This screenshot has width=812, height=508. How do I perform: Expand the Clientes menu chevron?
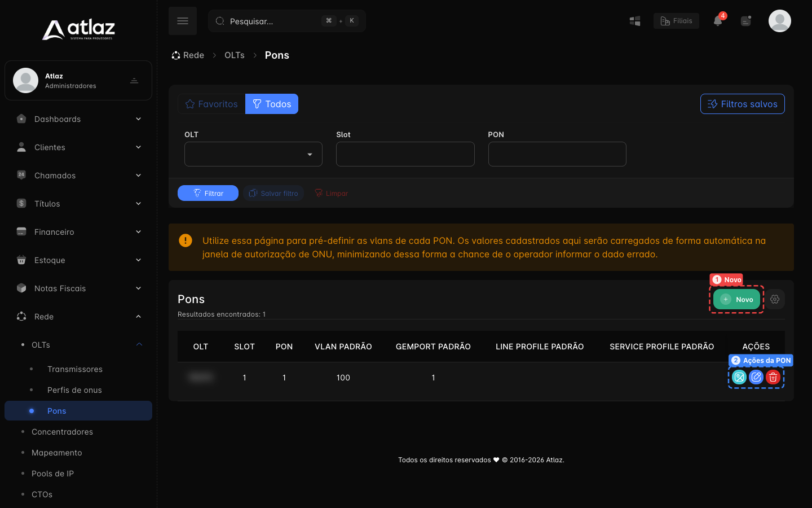point(138,147)
